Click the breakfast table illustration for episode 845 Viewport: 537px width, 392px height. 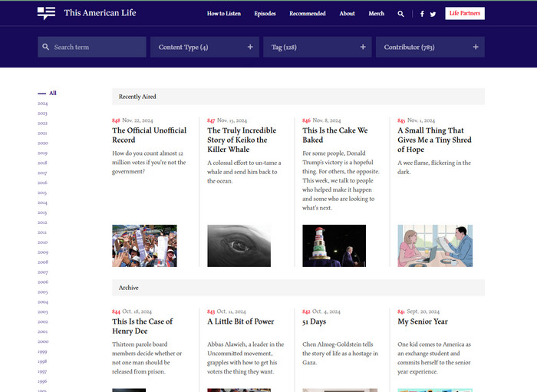point(435,245)
